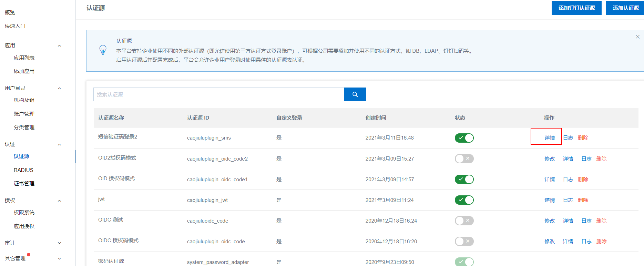Disable the 短信验证码登录2 status toggle
Image resolution: width=644 pixels, height=266 pixels.
pos(464,138)
